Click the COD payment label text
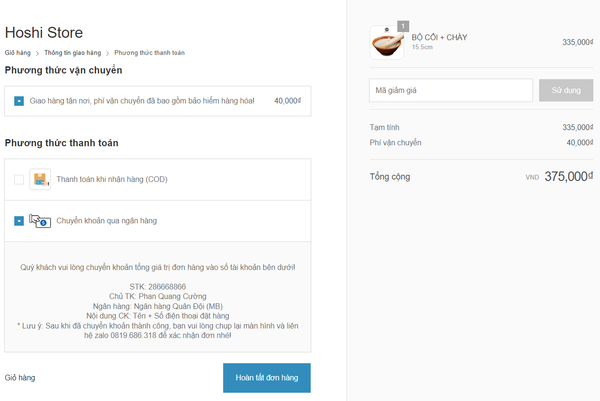Viewport: 600px width, 401px height. [x=112, y=179]
